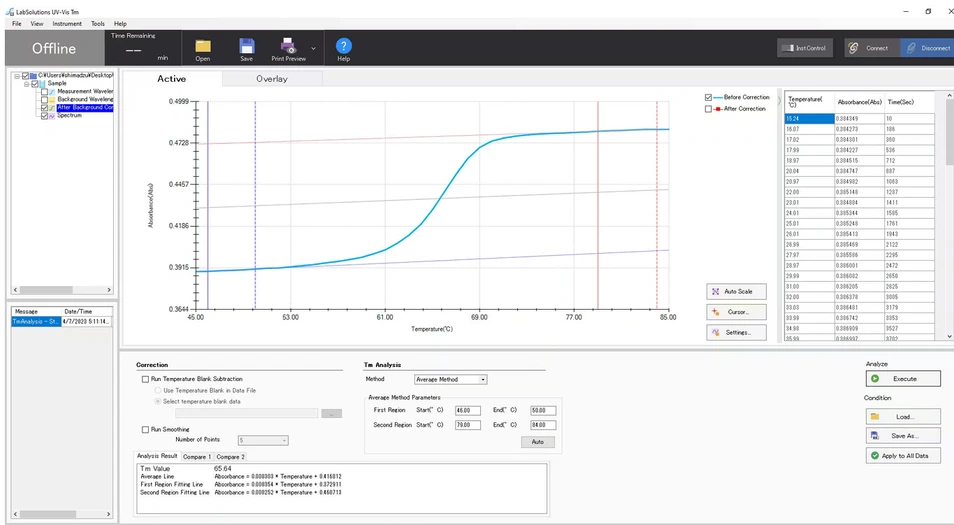Open Print Preview from the toolbar

tap(288, 47)
